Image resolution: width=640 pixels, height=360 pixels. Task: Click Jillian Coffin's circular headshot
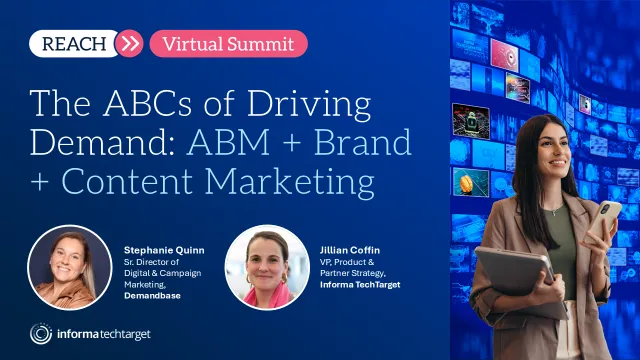point(267,267)
